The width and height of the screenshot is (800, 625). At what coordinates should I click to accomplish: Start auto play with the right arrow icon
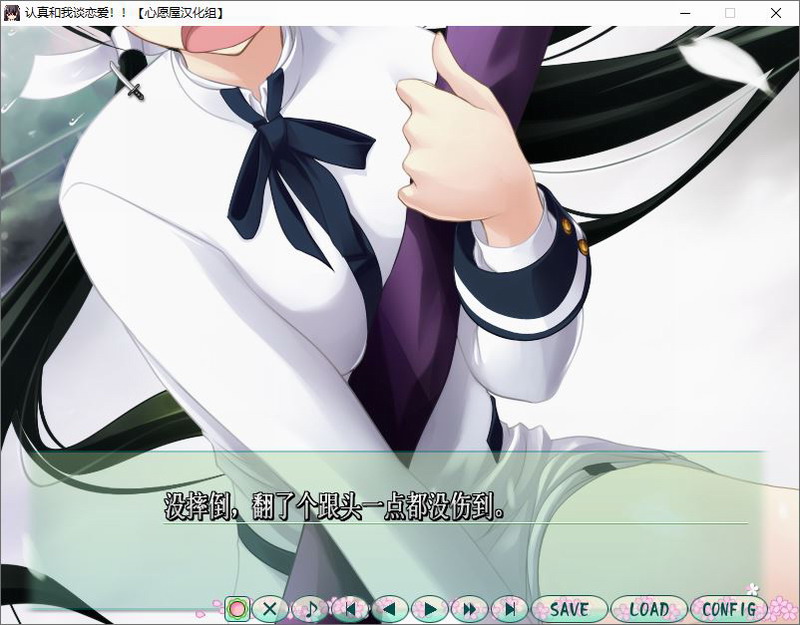pyautogui.click(x=430, y=608)
